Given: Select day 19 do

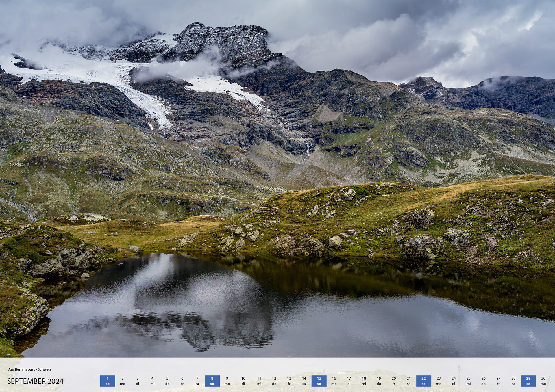Looking at the screenshot, I should tap(379, 381).
